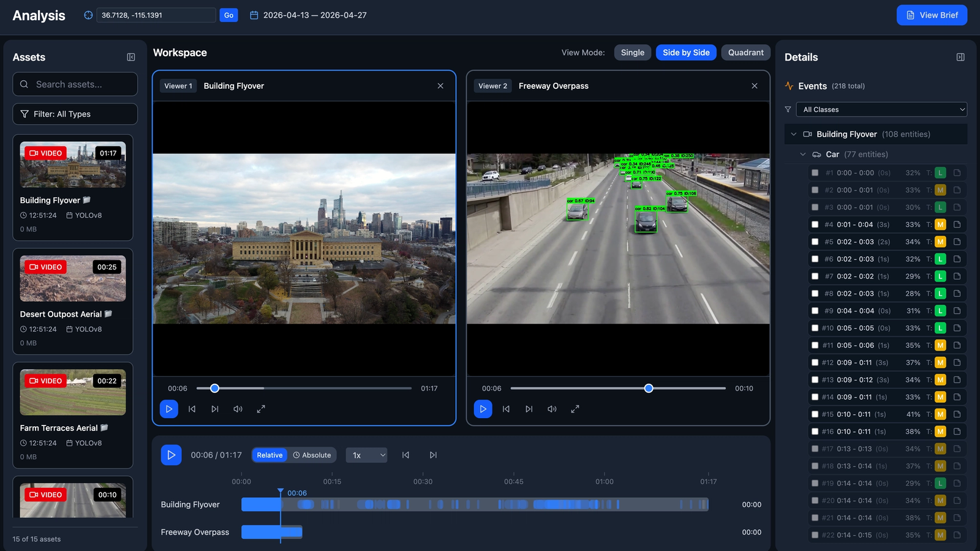Select the Farm Terraces Aerial thumbnail

[73, 392]
